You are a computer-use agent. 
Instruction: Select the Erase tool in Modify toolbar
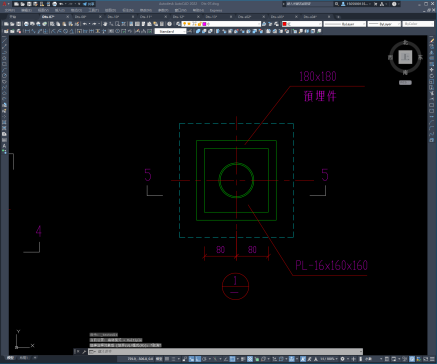coord(432,41)
